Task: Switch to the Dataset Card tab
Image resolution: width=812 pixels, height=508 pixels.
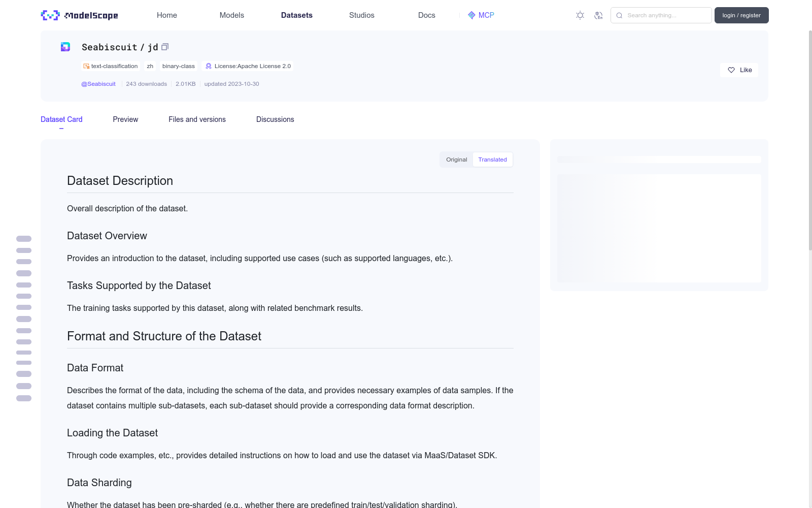Action: coord(61,119)
